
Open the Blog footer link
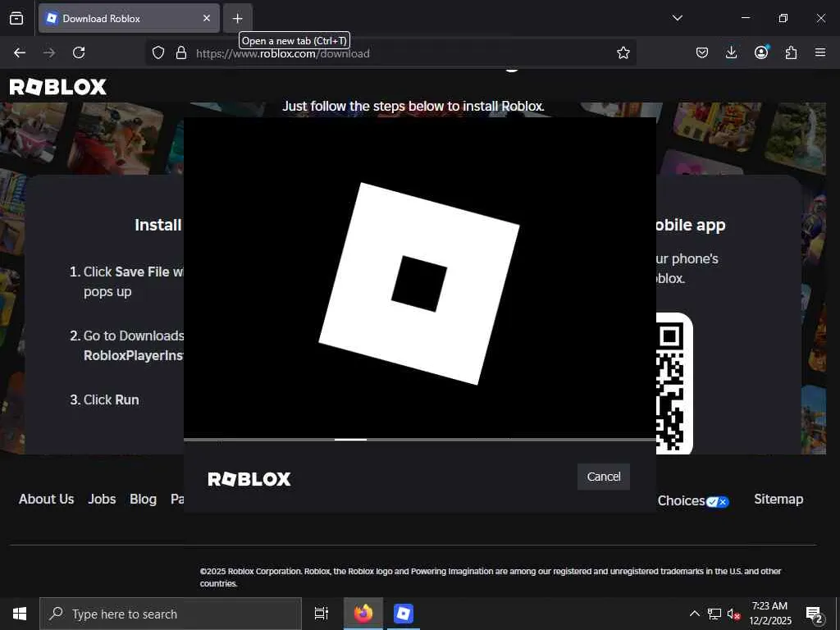(x=143, y=499)
